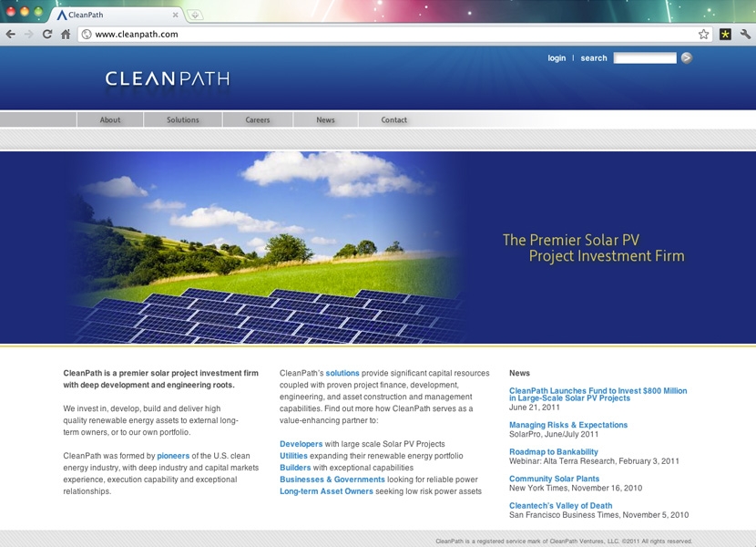Open the yellow star extension icon
The width and height of the screenshot is (756, 547).
[725, 35]
